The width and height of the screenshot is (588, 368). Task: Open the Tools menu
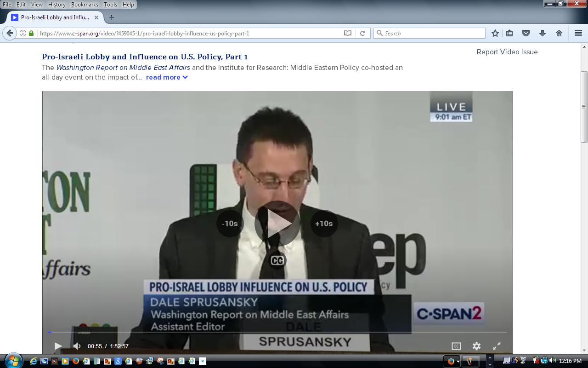[110, 4]
